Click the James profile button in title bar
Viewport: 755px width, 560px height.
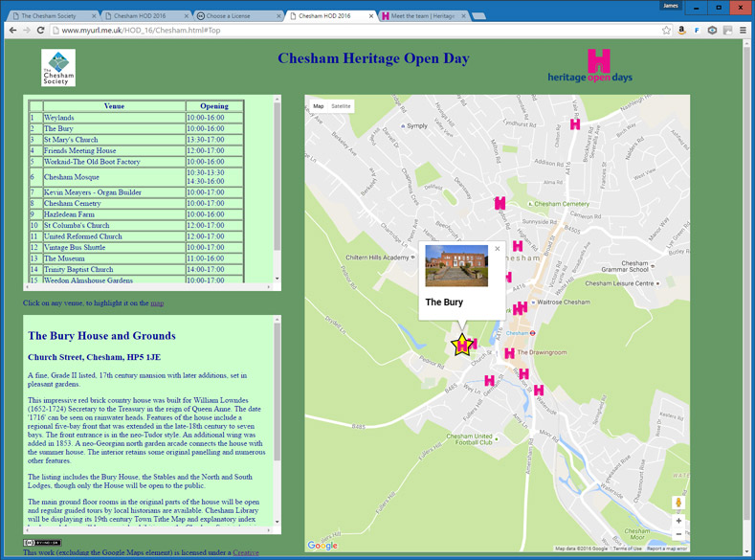click(670, 6)
